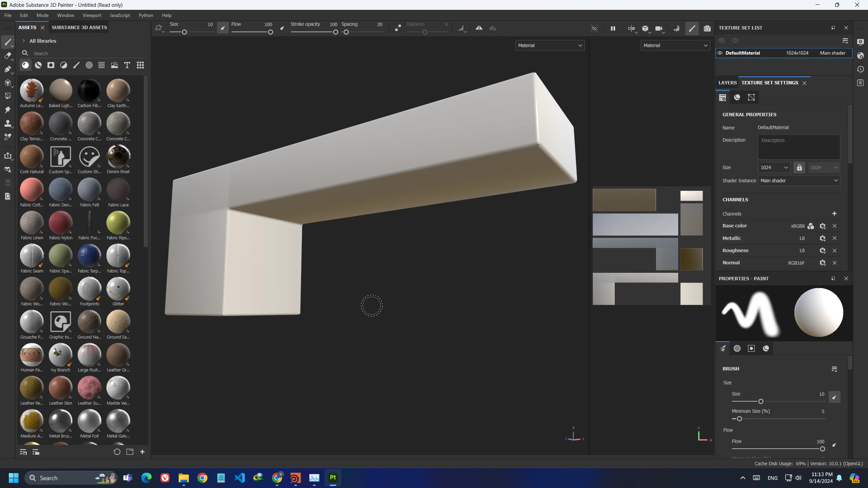Expand the All libraries tree
Image resolution: width=868 pixels, height=488 pixels.
coord(24,41)
